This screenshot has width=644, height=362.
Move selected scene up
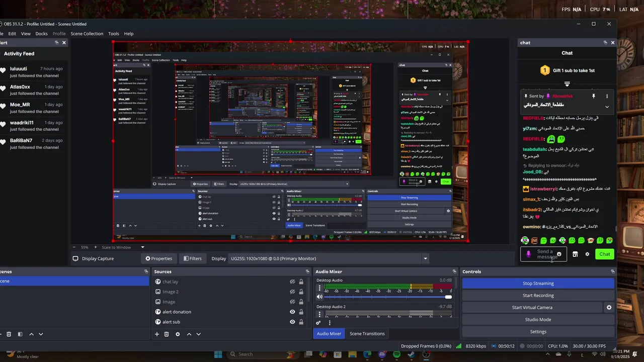[31, 334]
